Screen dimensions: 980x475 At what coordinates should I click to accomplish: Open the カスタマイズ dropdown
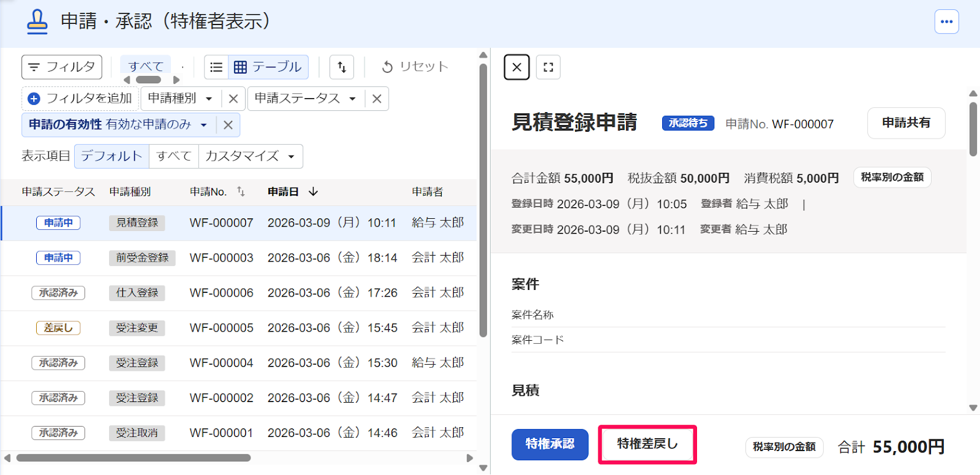point(251,156)
